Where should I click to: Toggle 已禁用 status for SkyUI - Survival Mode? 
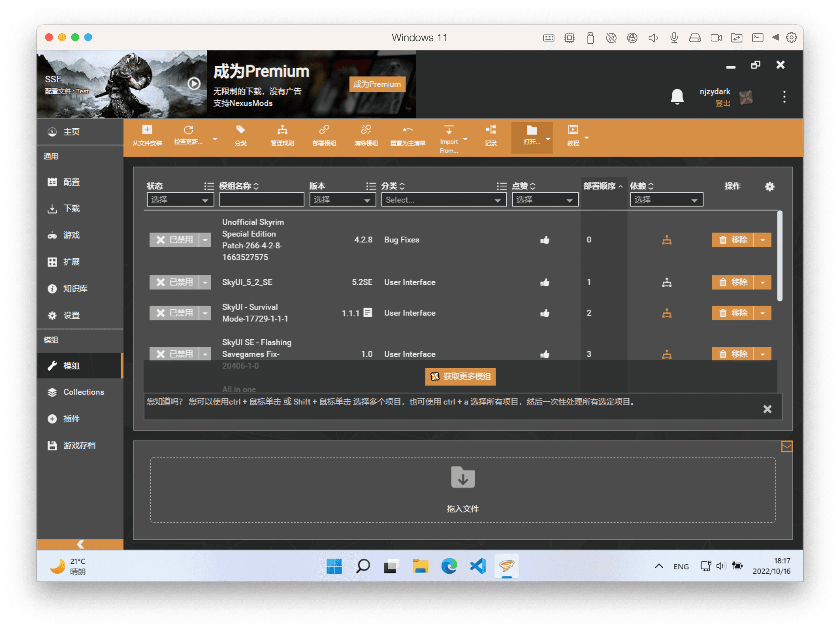[x=174, y=313]
